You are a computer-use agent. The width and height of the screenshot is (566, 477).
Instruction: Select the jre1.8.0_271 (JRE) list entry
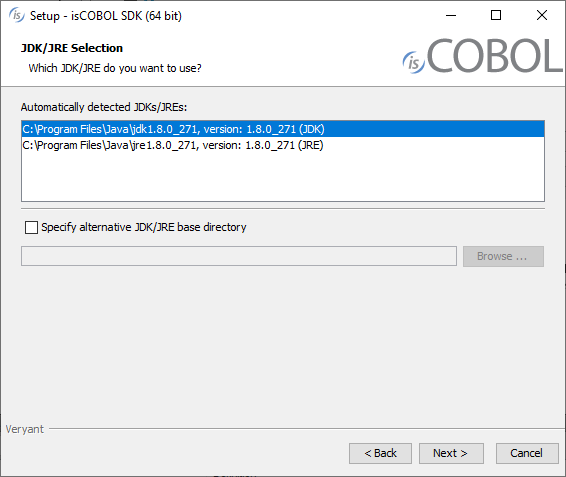283,145
